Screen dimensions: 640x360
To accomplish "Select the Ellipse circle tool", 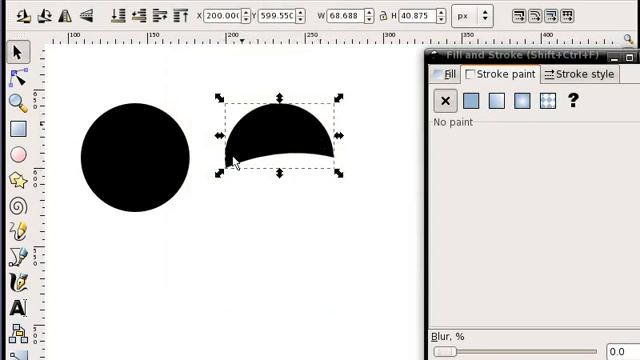I will click(x=18, y=155).
